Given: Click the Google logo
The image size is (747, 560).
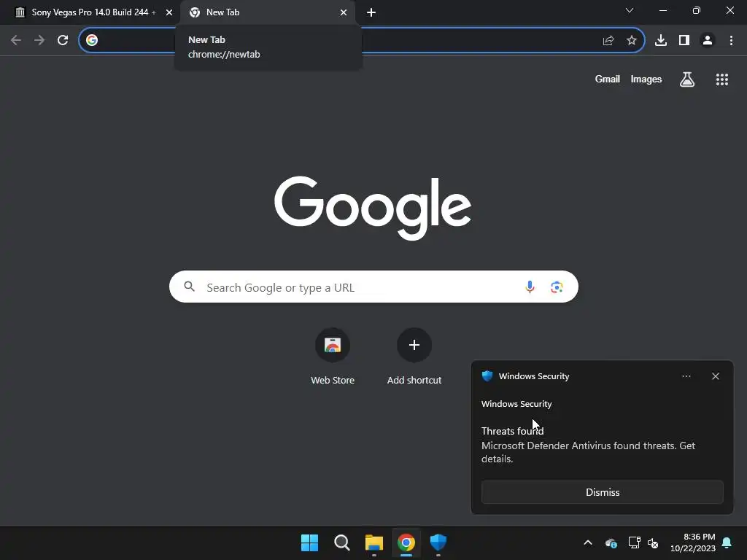Looking at the screenshot, I should click(x=373, y=208).
